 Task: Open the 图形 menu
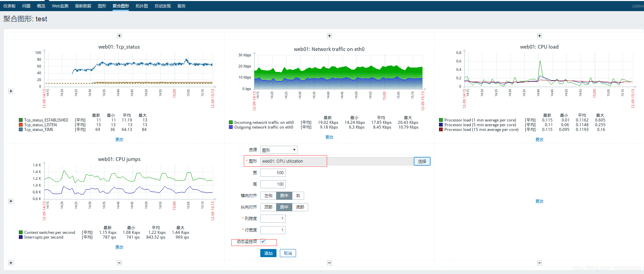pos(102,6)
